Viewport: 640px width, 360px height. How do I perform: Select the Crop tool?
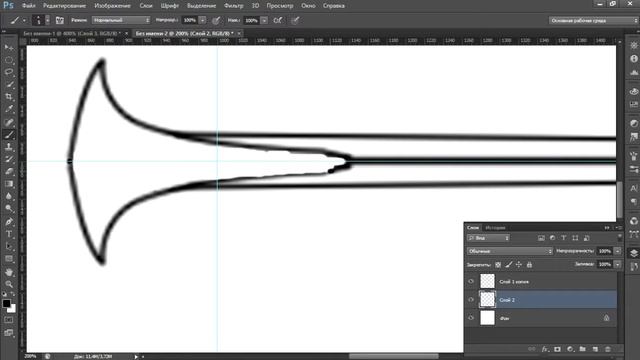tap(9, 97)
